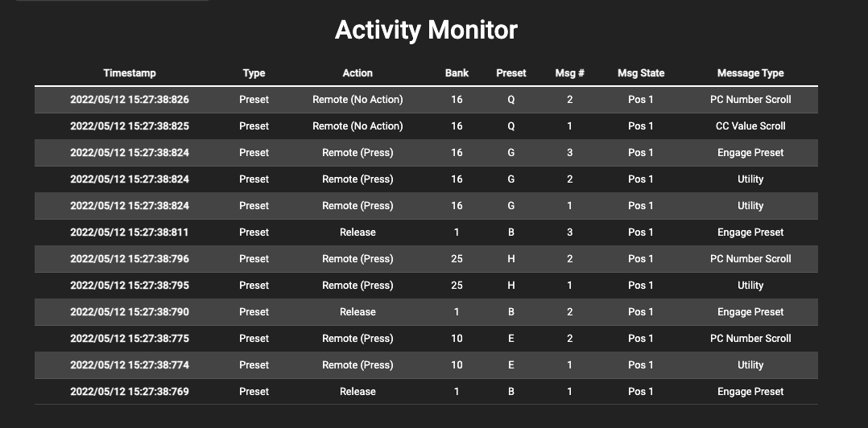Click the timestamp ending in 38:774
The width and height of the screenshot is (868, 428).
(x=130, y=365)
